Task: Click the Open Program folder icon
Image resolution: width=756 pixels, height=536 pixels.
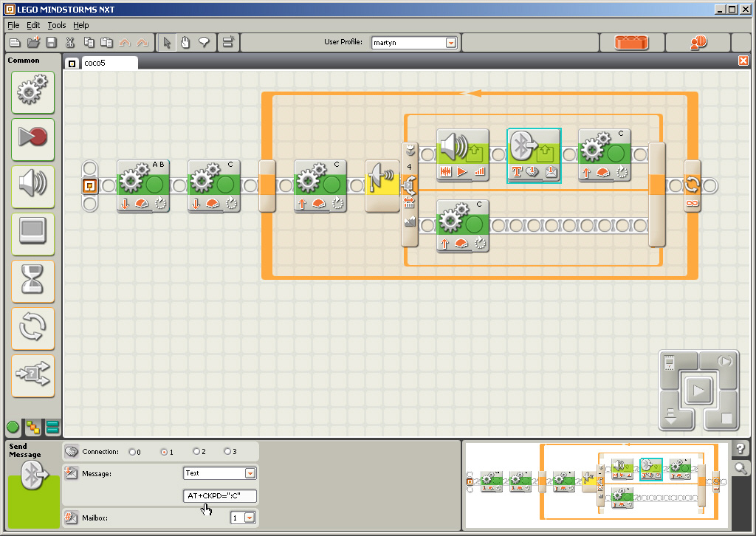Action: (33, 43)
